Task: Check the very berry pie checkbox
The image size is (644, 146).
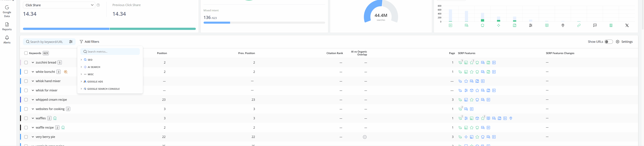Action: click(26, 137)
